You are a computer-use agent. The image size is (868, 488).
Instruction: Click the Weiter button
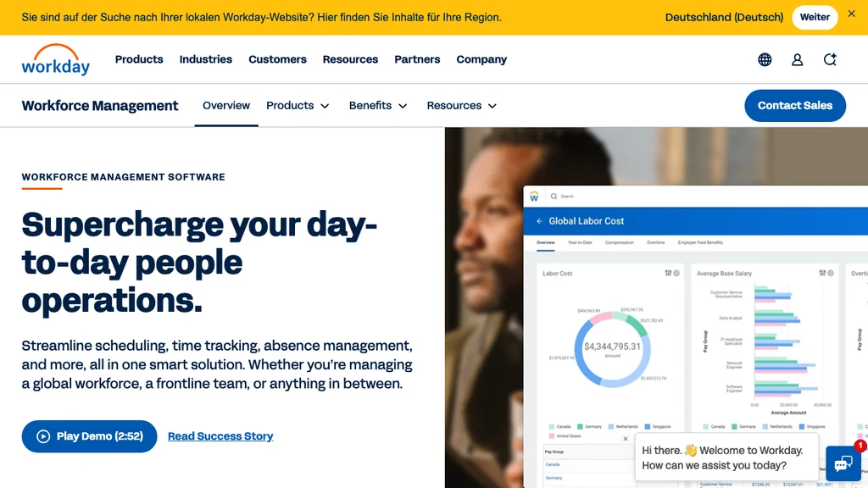(x=815, y=17)
